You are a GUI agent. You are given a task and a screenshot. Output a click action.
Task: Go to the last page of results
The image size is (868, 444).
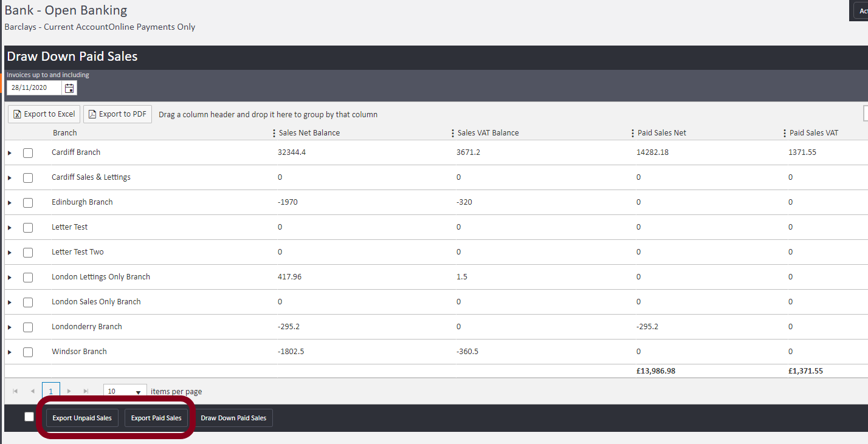pyautogui.click(x=86, y=391)
